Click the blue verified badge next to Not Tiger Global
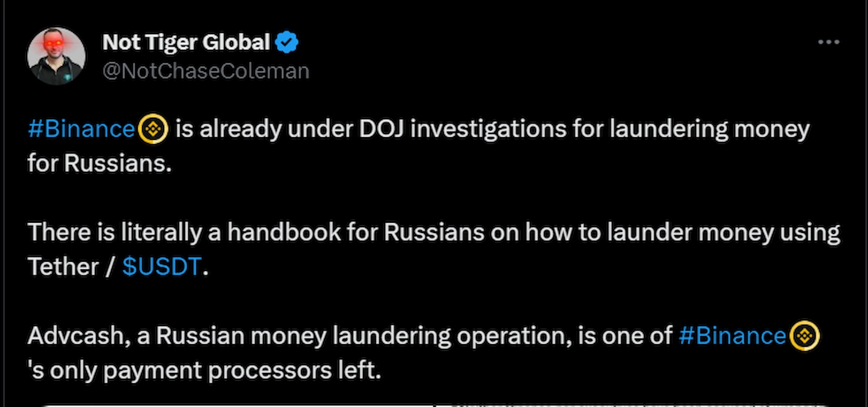The width and height of the screenshot is (868, 407). point(288,41)
